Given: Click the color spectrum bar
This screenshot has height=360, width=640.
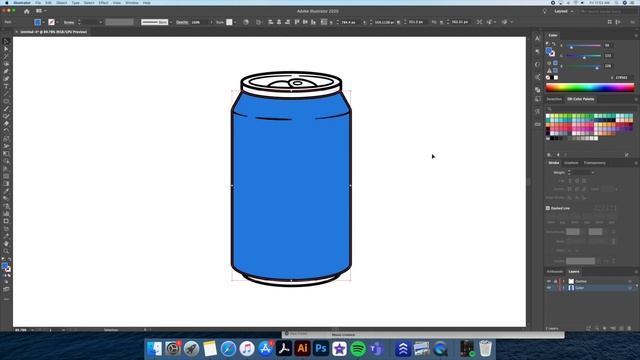Looking at the screenshot, I should point(590,87).
